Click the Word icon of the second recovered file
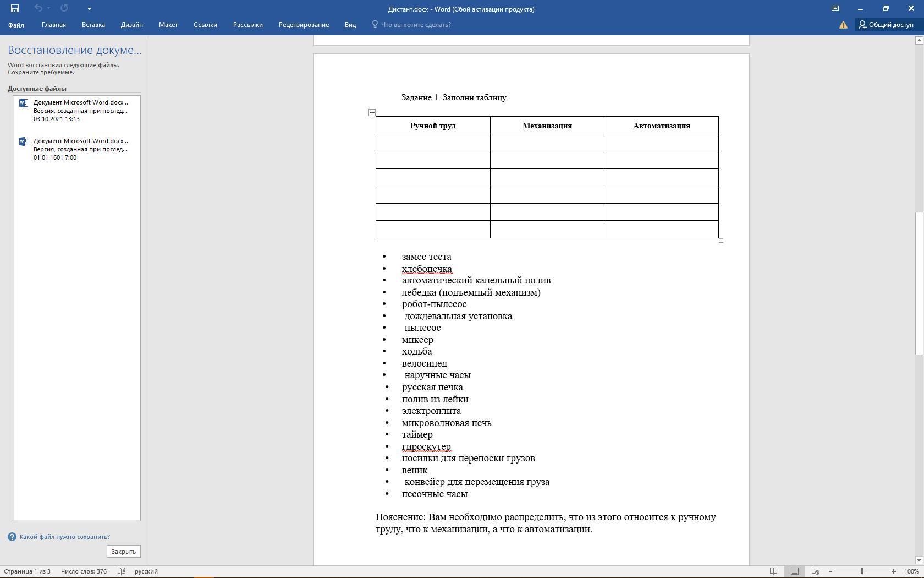The width and height of the screenshot is (924, 578). (23, 141)
